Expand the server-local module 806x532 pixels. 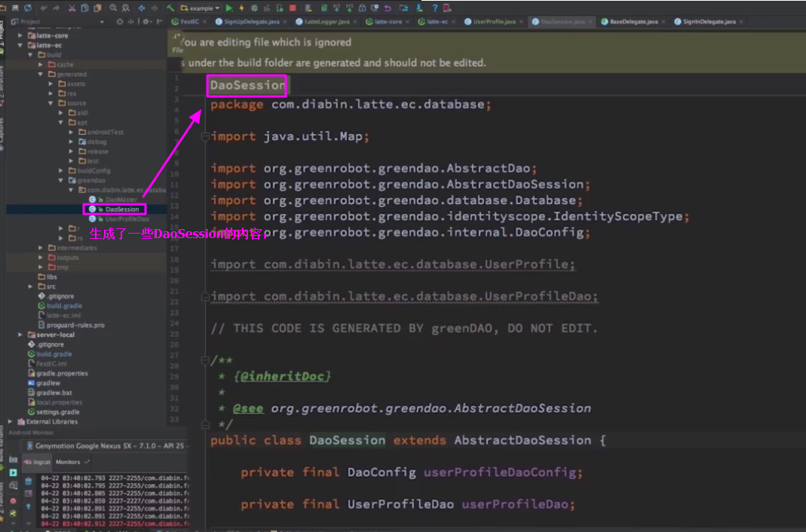pos(20,335)
